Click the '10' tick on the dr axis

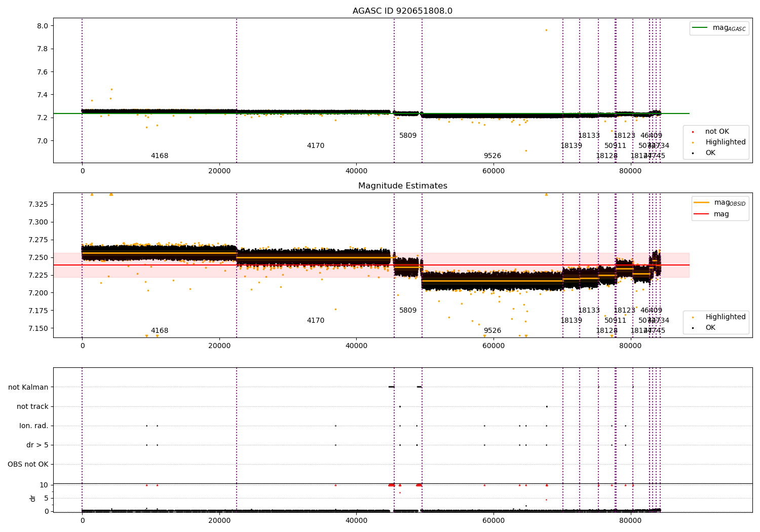(44, 485)
